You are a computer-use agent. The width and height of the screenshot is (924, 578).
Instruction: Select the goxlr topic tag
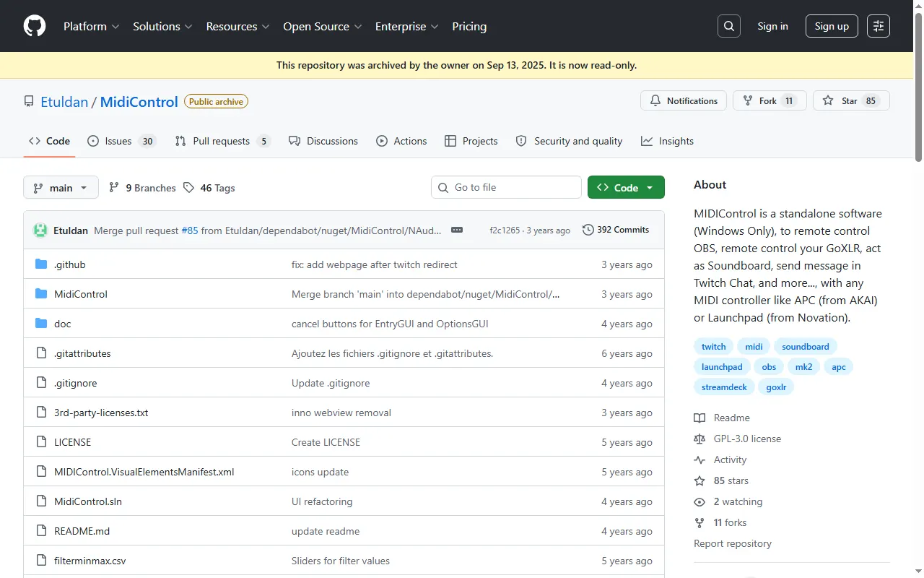776,387
